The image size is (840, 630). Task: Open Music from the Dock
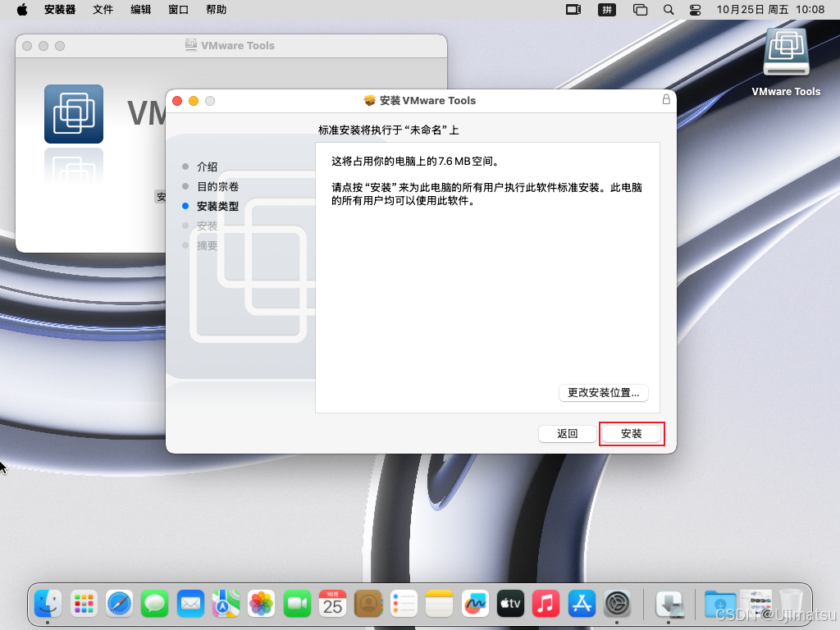546,604
